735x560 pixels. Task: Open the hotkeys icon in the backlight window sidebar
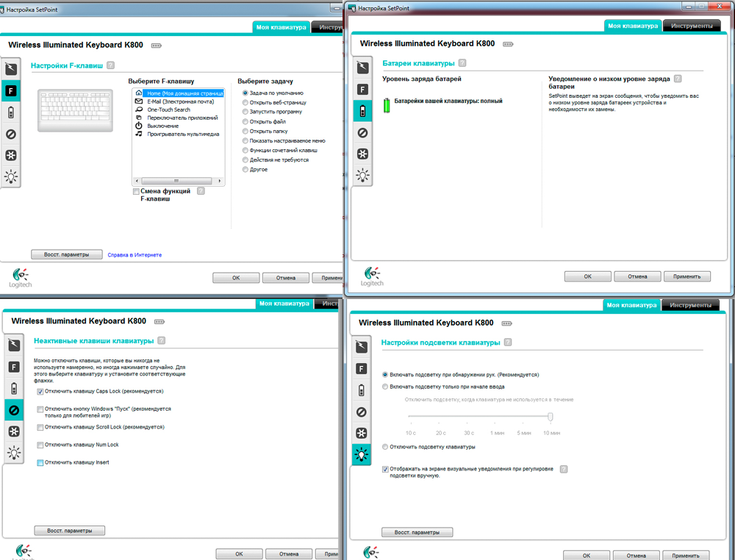point(362,347)
